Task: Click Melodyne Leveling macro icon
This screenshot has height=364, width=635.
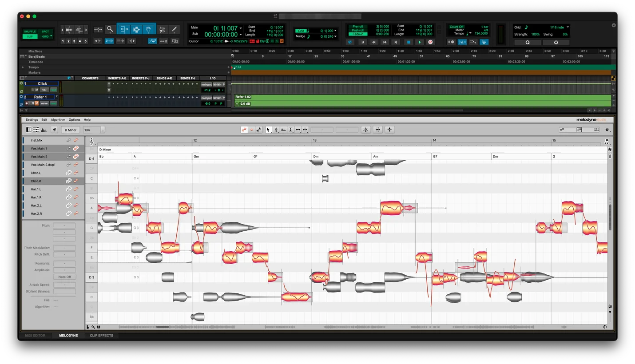Action: pos(389,130)
